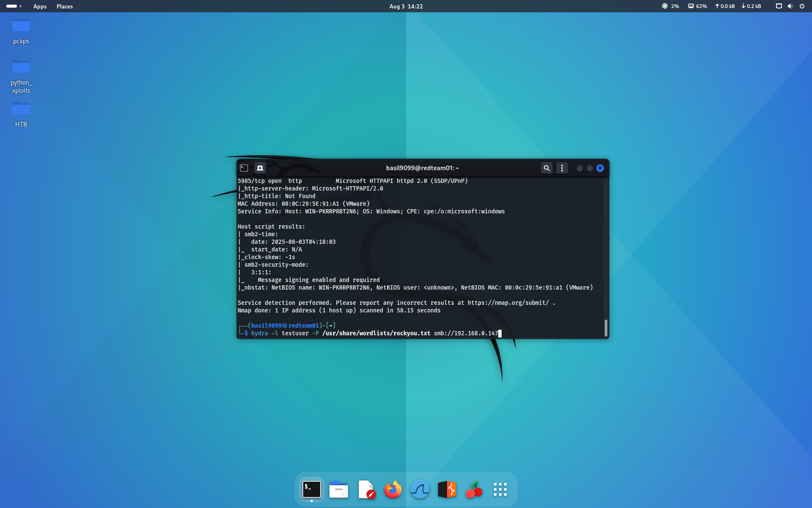
Task: Open the Apps menu
Action: point(40,6)
